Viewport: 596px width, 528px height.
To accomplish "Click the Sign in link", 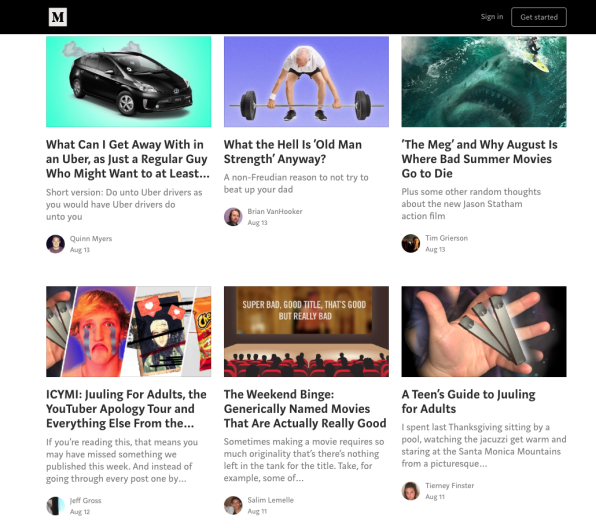I will coord(491,17).
